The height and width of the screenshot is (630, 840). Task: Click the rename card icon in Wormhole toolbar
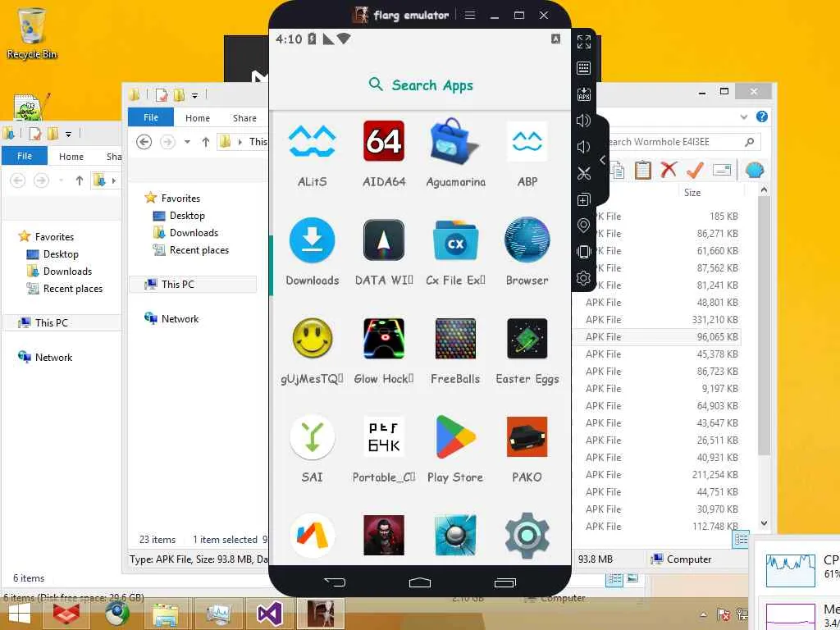click(x=722, y=171)
